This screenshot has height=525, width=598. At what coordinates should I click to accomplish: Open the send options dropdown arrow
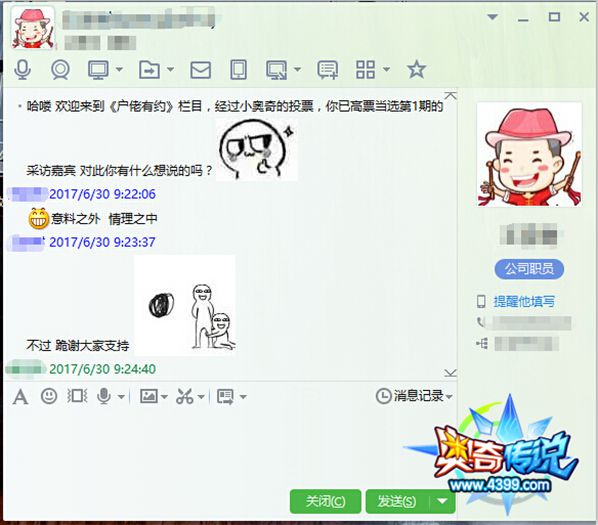443,501
